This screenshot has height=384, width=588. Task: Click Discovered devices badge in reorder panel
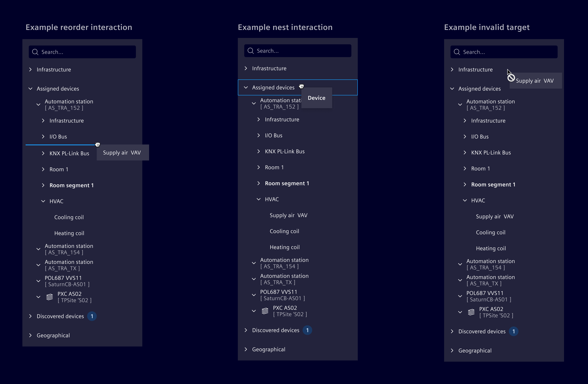point(92,316)
